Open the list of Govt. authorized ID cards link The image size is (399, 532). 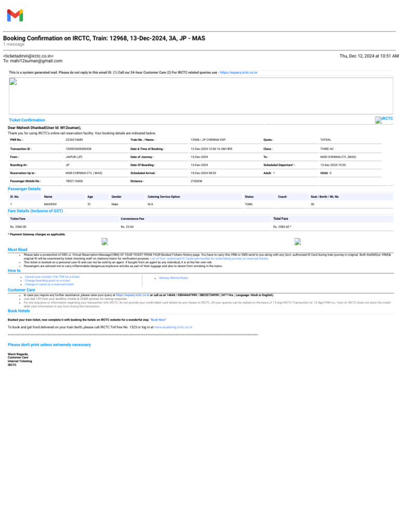(209, 259)
